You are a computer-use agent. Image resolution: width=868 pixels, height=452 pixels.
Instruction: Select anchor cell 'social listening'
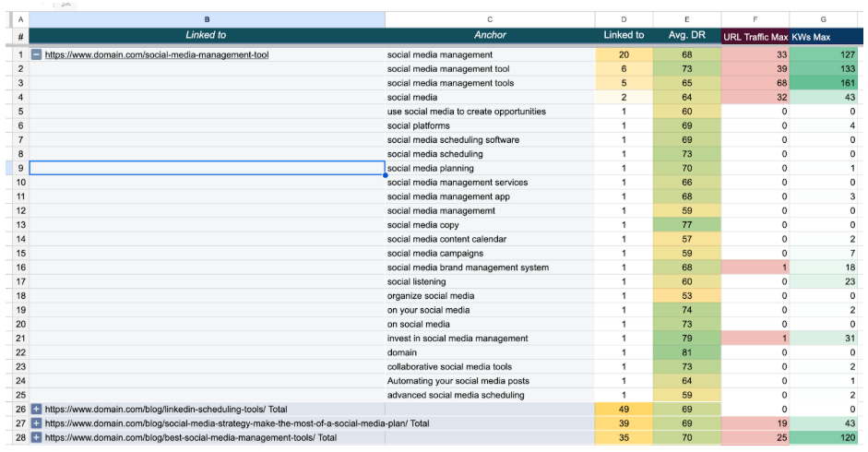click(490, 281)
